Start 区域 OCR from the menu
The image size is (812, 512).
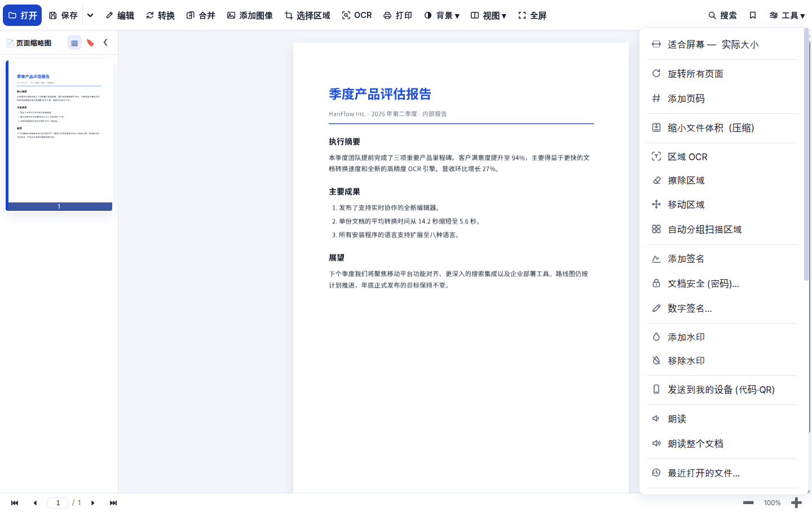[722, 157]
